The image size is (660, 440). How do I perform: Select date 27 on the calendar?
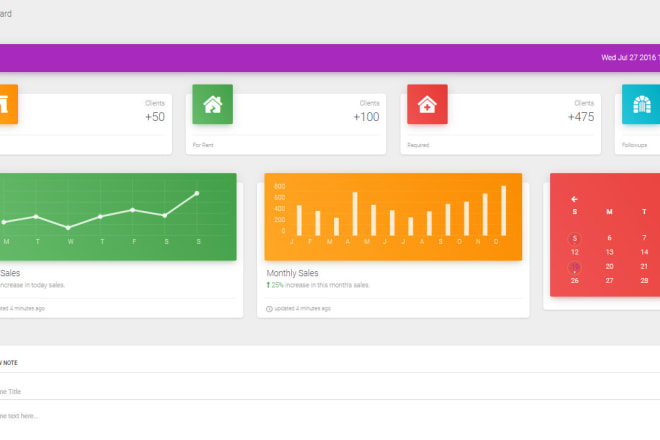point(609,281)
